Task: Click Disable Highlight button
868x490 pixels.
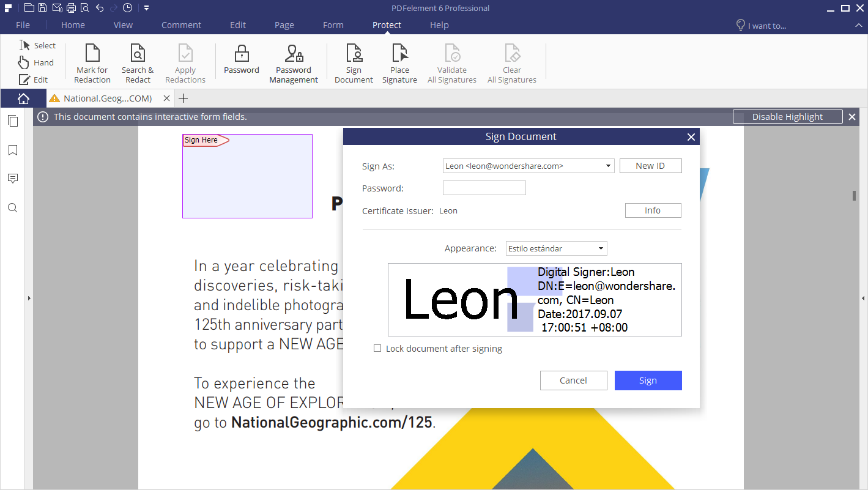Action: [x=787, y=117]
